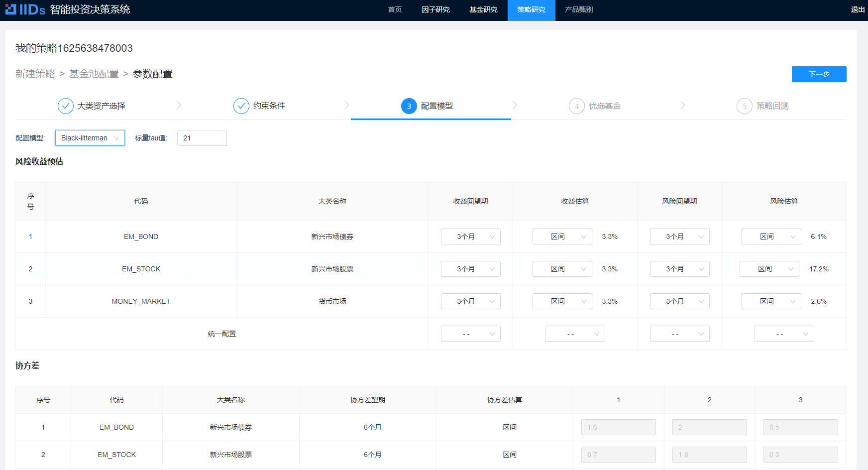Image resolution: width=868 pixels, height=470 pixels.
Task: Click covariance field 1.8 in EM_STOCK row
Action: [710, 455]
